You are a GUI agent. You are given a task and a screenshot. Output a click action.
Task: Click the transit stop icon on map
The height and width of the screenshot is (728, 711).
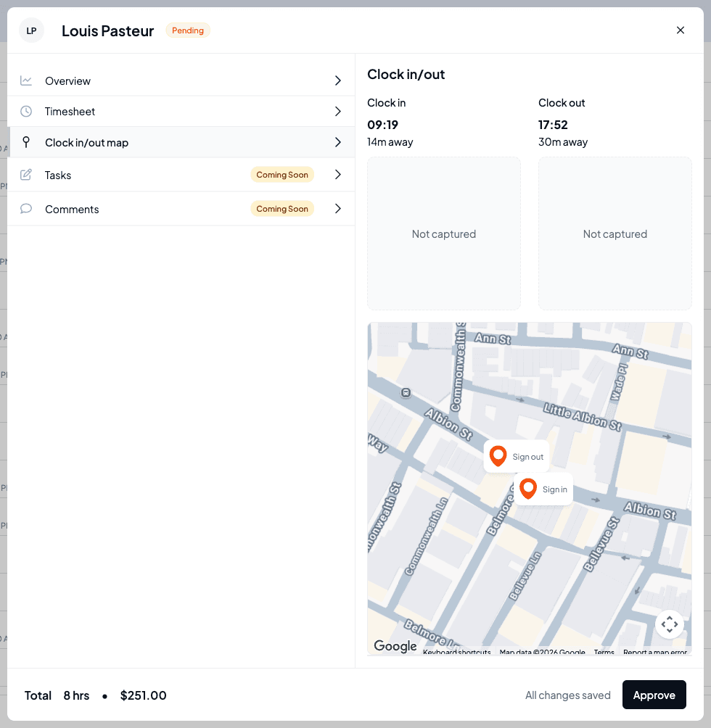tap(406, 393)
